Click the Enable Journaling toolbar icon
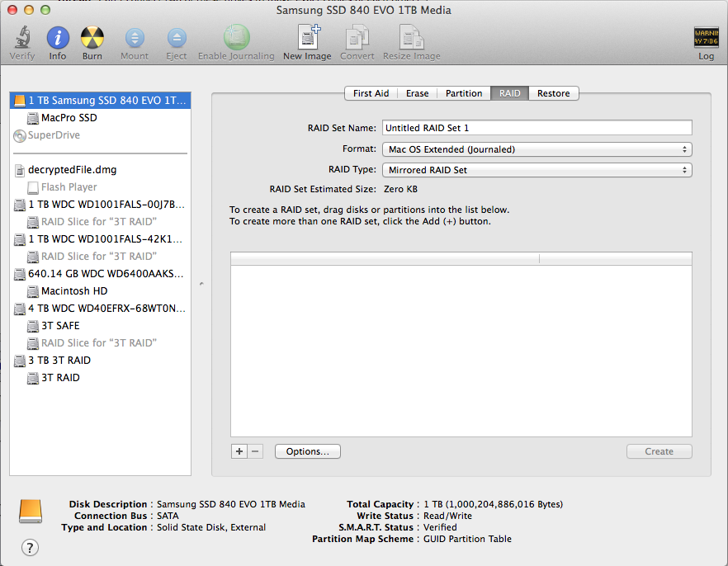This screenshot has height=566, width=728. [236, 37]
